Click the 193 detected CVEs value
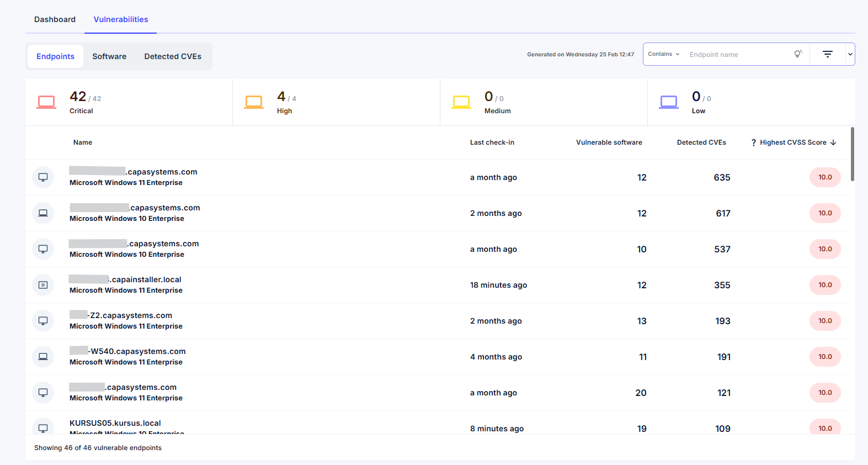 click(723, 321)
